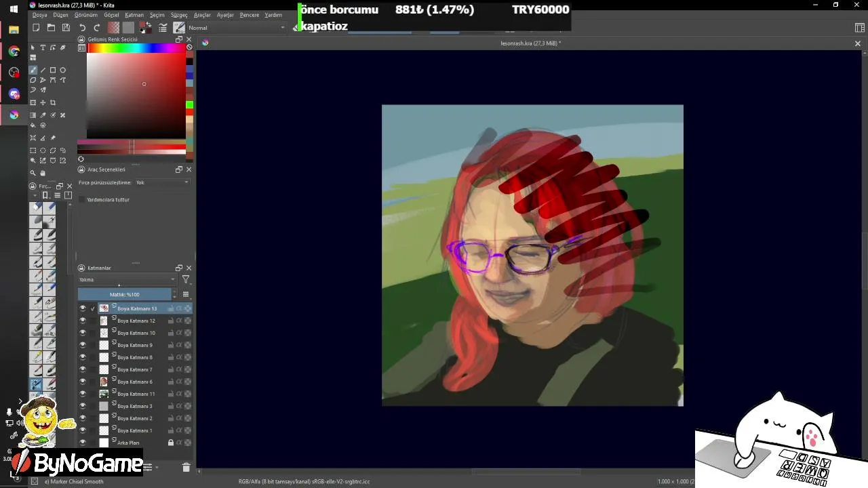This screenshot has width=868, height=488.
Task: Select the Move tool
Action: click(43, 102)
